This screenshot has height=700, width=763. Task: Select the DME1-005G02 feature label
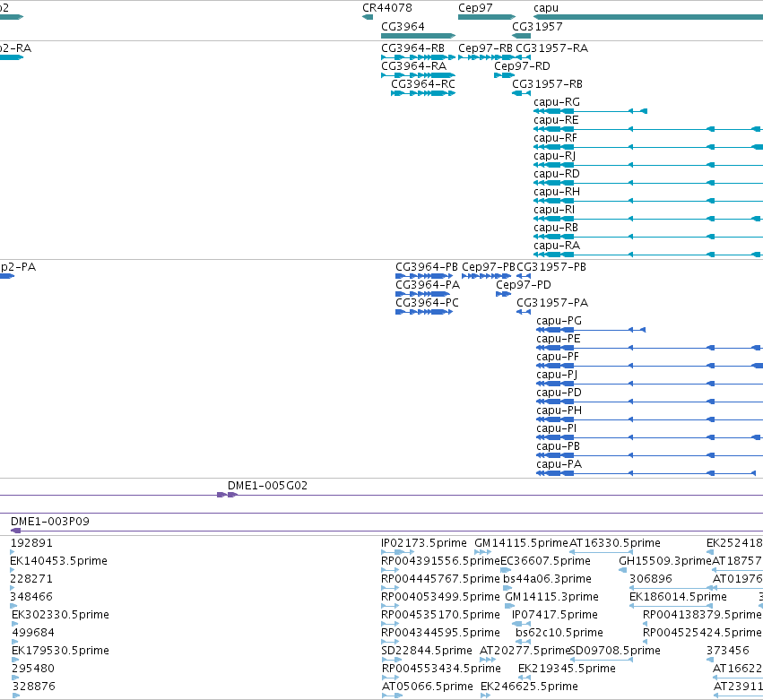(x=268, y=486)
